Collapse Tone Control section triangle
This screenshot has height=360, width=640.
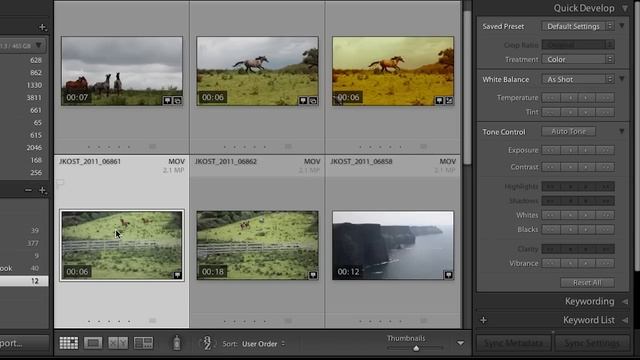[x=622, y=131]
